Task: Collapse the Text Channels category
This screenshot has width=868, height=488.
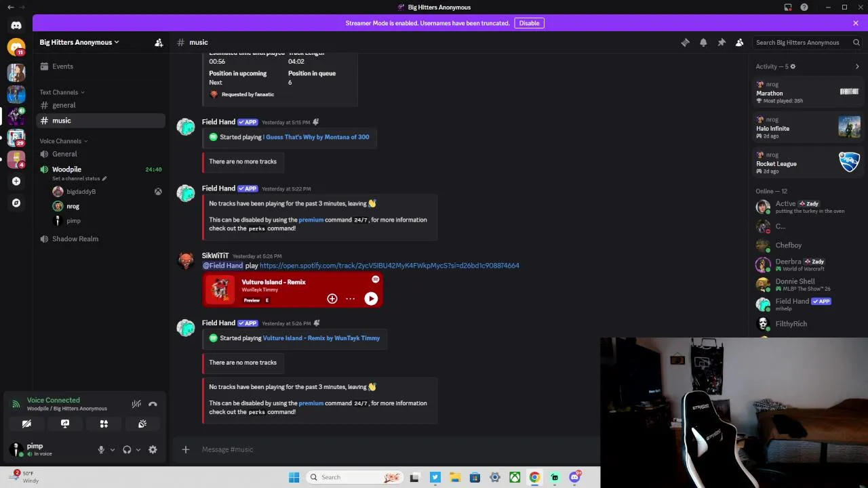Action: (x=62, y=92)
